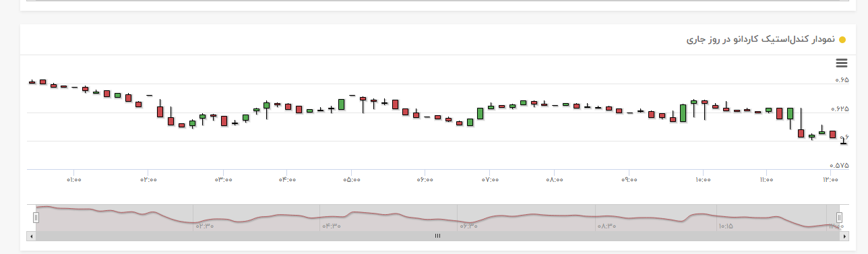Click the ۰.۶۵ price axis label

pyautogui.click(x=842, y=80)
